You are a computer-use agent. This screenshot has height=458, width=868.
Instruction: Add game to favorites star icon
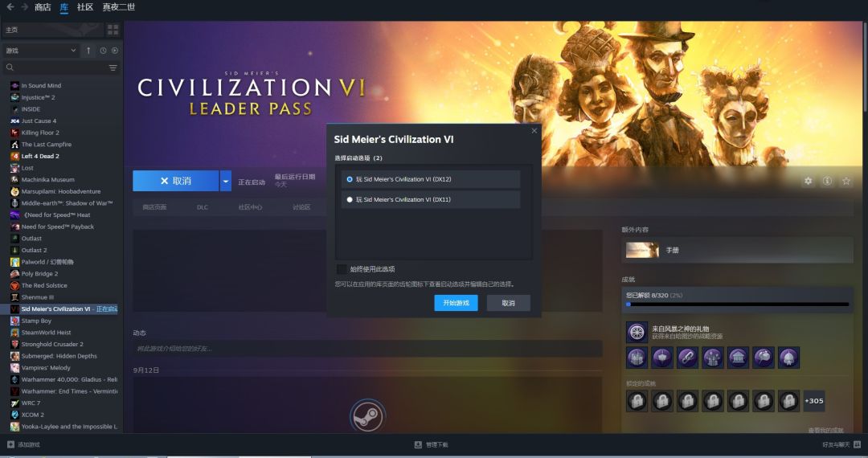tap(845, 181)
